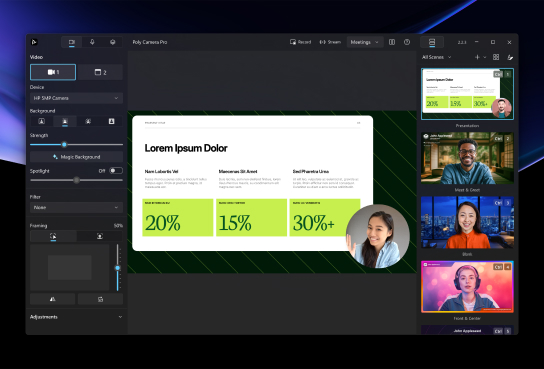Click the background Strength slider handle
This screenshot has height=369, width=544.
[x=64, y=144]
